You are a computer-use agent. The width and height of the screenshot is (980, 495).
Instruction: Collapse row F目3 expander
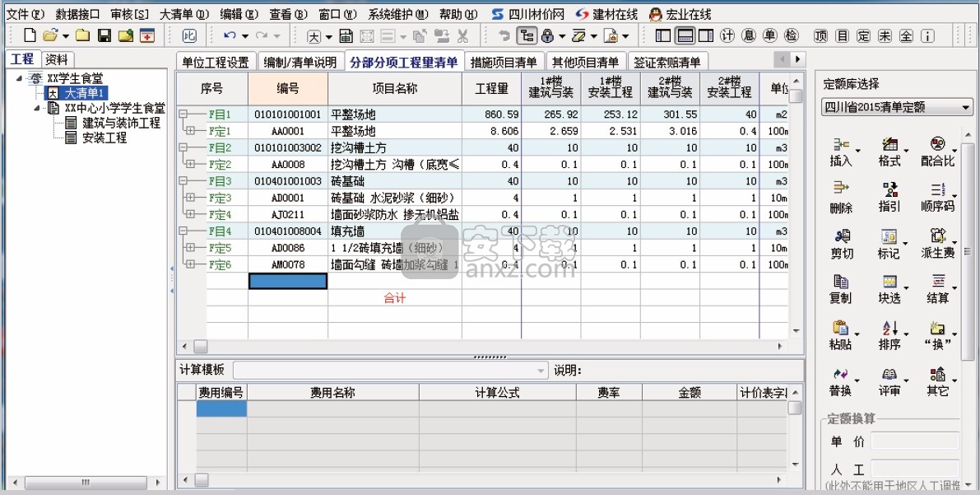pyautogui.click(x=183, y=181)
